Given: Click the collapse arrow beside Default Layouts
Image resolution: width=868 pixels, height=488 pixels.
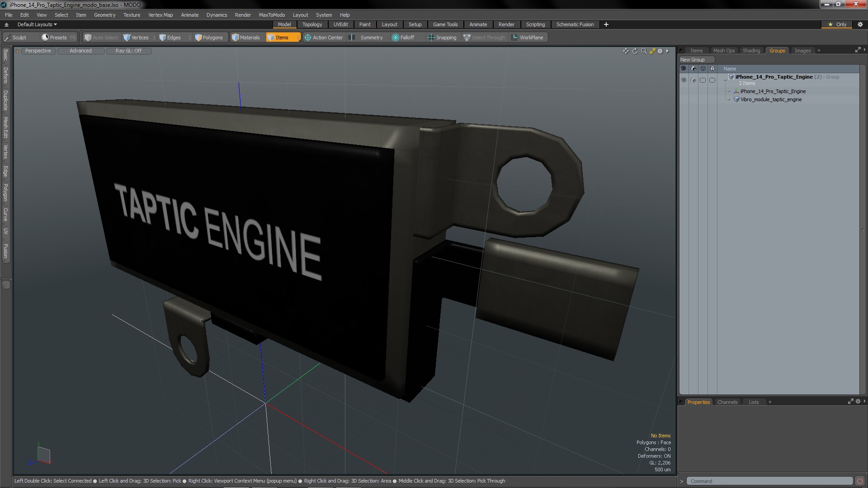Looking at the screenshot, I should [x=6, y=24].
